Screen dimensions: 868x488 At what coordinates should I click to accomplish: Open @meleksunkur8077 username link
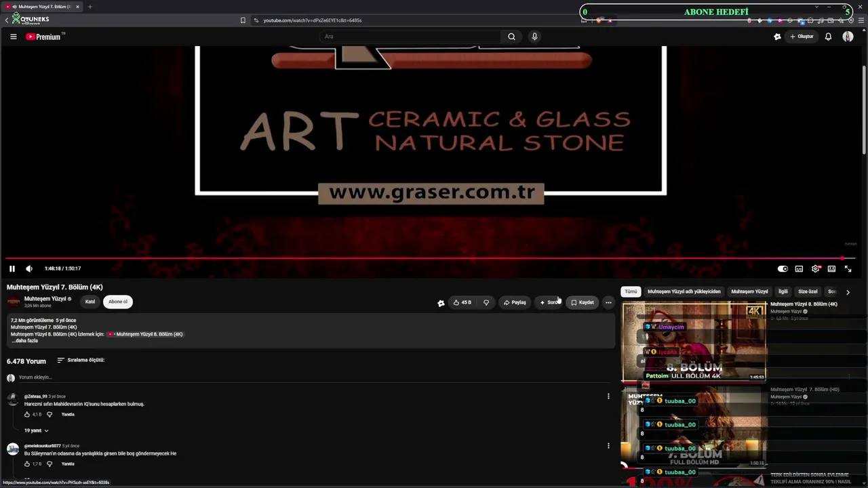coord(42,446)
